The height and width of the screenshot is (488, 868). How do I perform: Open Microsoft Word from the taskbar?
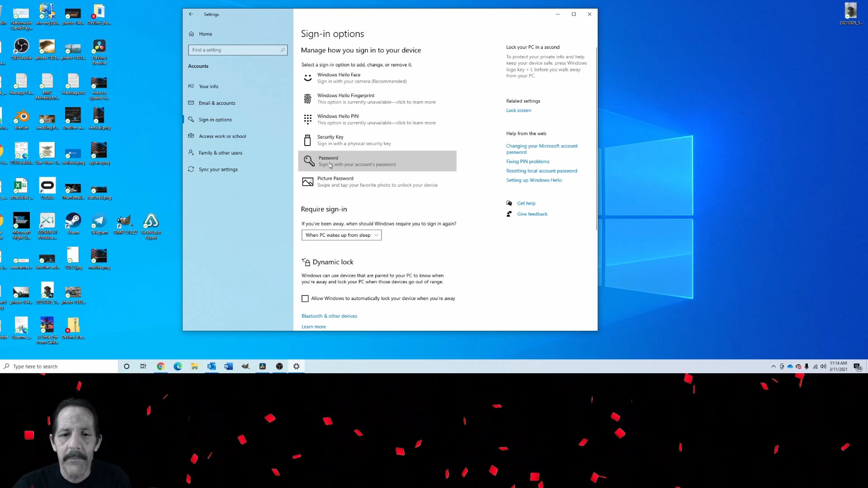(228, 366)
